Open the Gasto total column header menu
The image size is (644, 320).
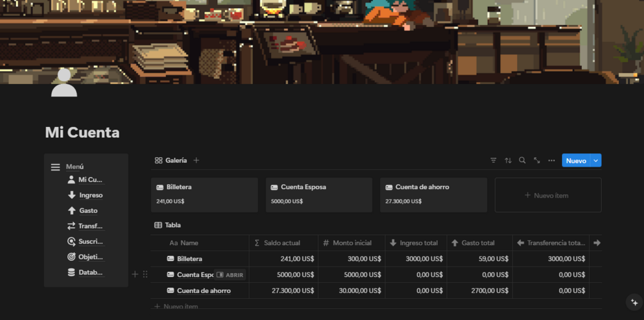click(x=480, y=243)
